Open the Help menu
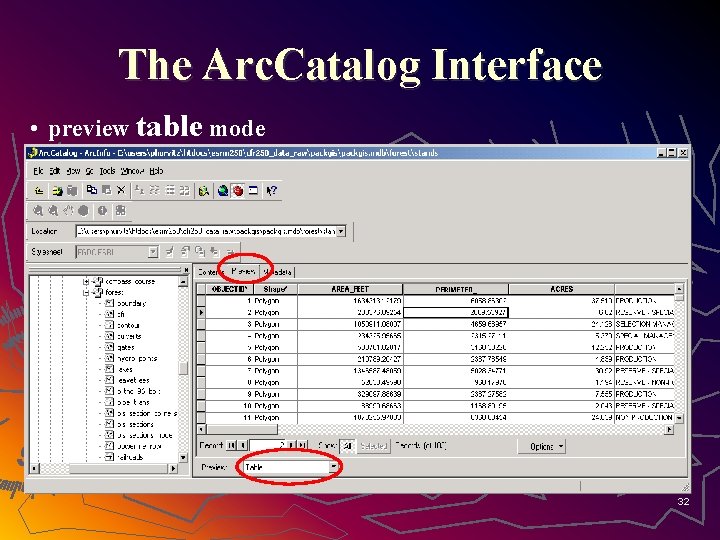 [156, 171]
